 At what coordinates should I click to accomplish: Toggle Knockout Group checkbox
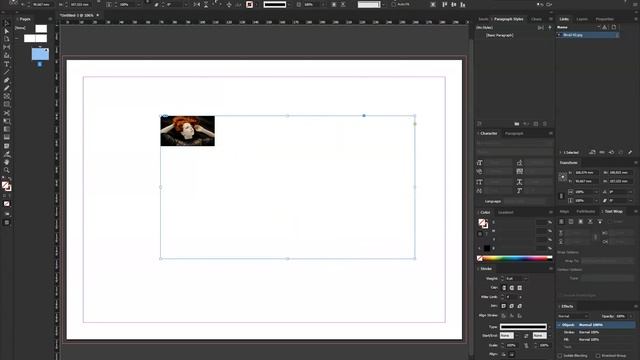[598, 356]
